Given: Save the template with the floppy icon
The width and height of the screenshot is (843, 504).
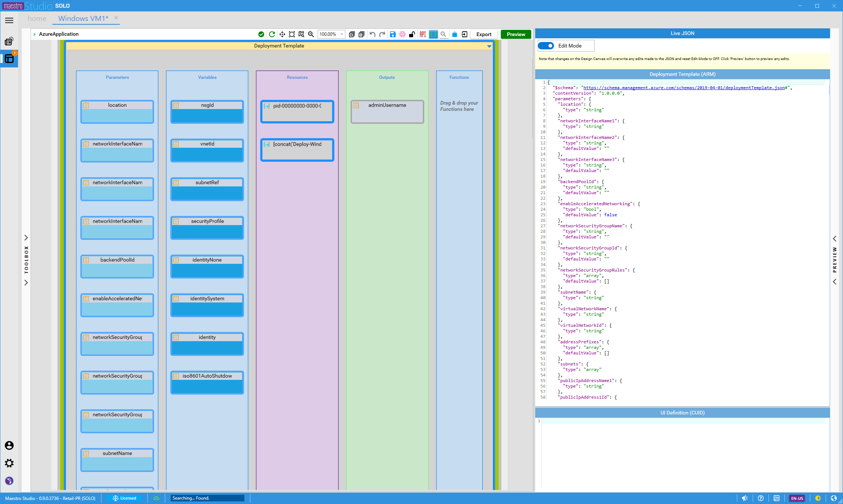Looking at the screenshot, I should click(x=393, y=34).
